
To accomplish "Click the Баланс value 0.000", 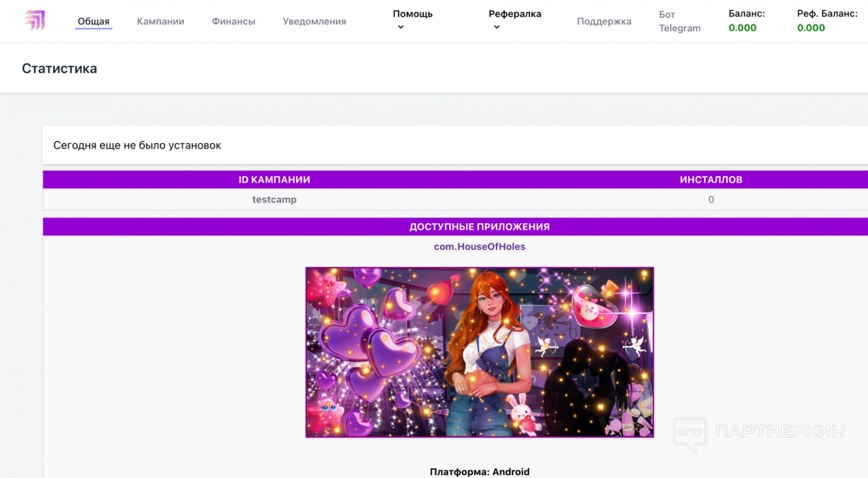I will [x=742, y=28].
